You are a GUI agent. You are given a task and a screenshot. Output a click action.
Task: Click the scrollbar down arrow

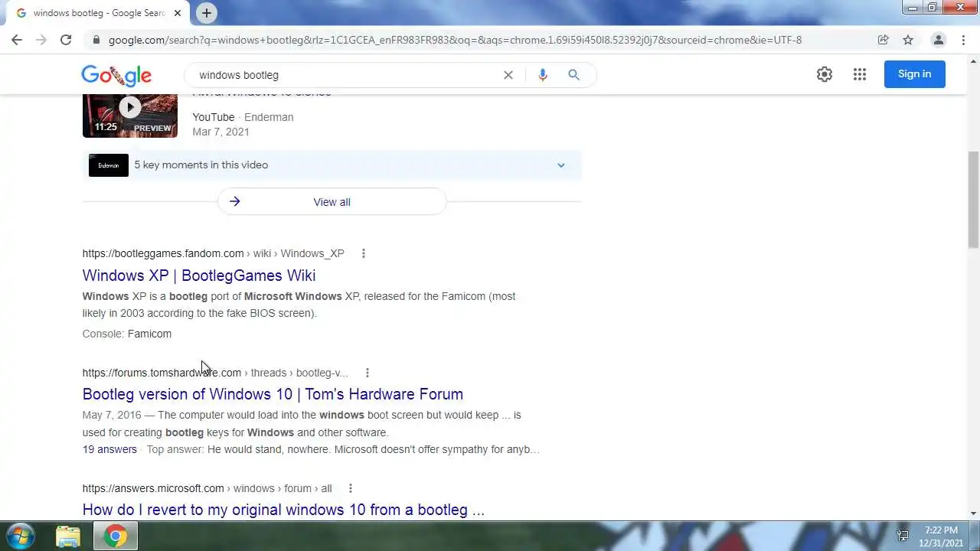point(973,514)
